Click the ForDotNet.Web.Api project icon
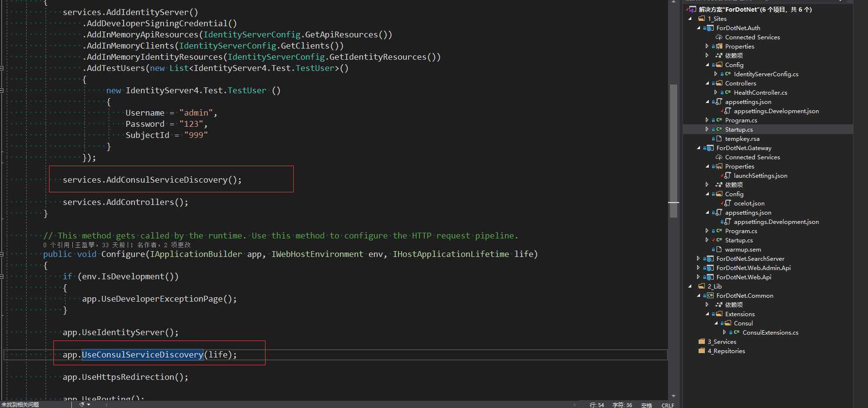Screen dimensions: 868x408 point(710,277)
